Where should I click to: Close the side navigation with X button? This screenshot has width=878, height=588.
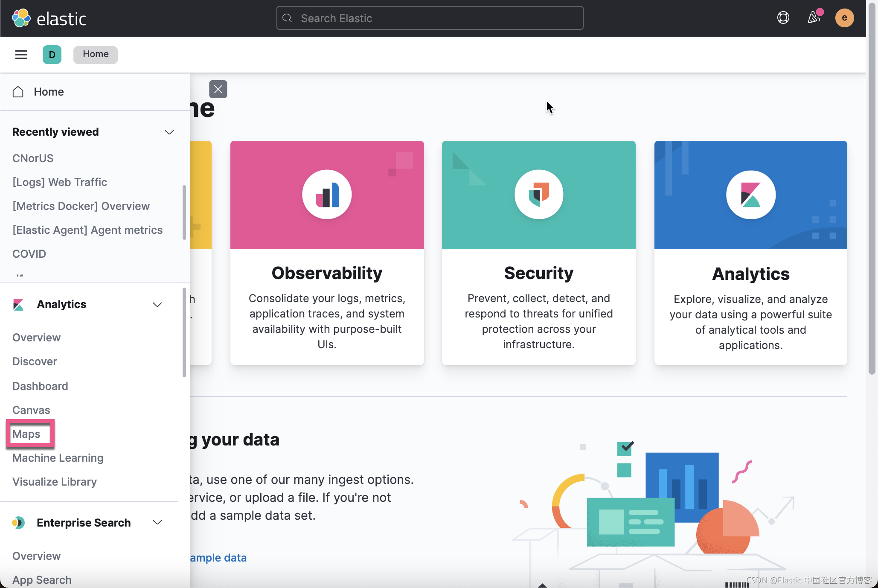tap(218, 89)
